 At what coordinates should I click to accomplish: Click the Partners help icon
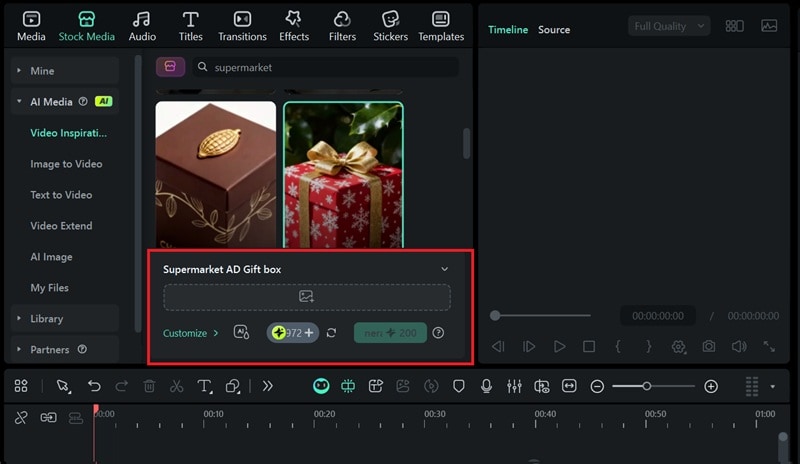point(82,349)
